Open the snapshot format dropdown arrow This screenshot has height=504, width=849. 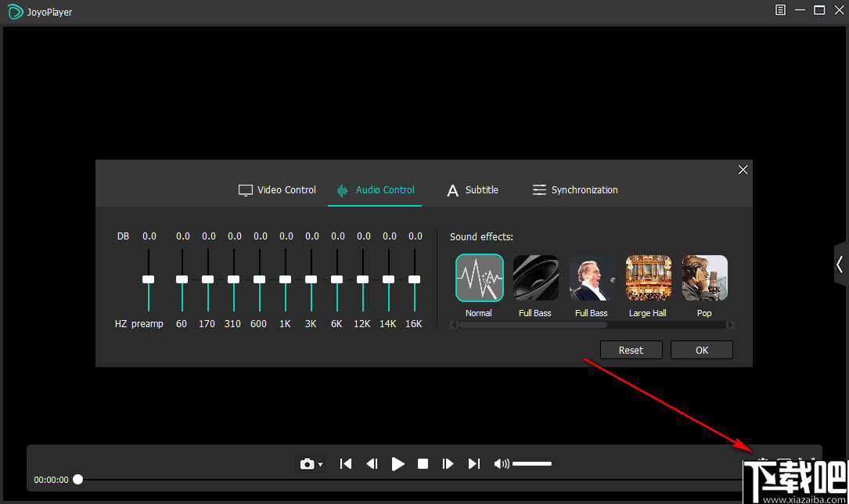318,463
